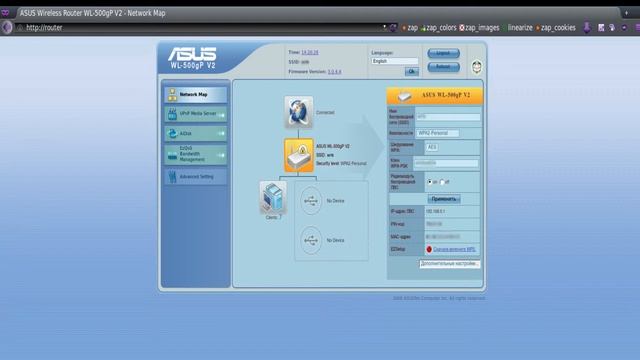Click the purple download arrow icon in browser toolbar
Viewport: 640px width, 360px height.
coord(587,27)
